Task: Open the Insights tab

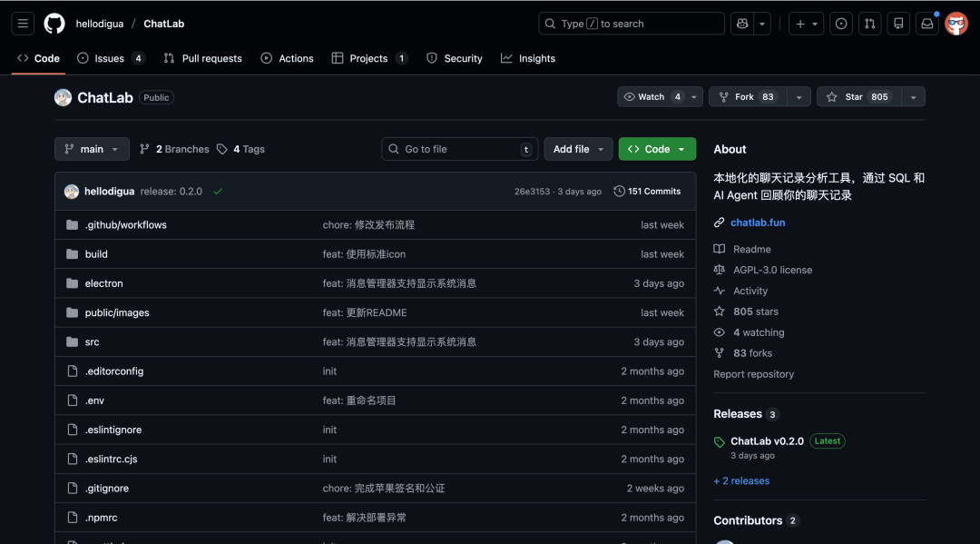Action: pyautogui.click(x=528, y=58)
